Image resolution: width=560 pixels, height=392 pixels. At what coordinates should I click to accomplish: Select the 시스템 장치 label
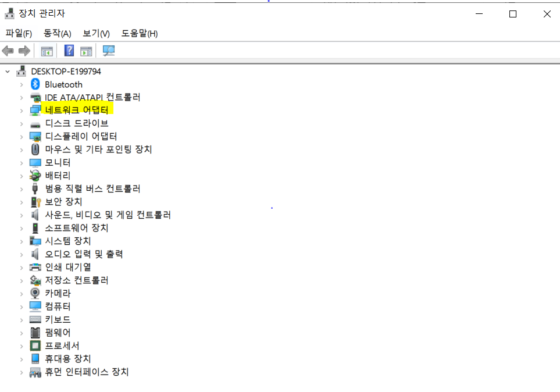68,241
